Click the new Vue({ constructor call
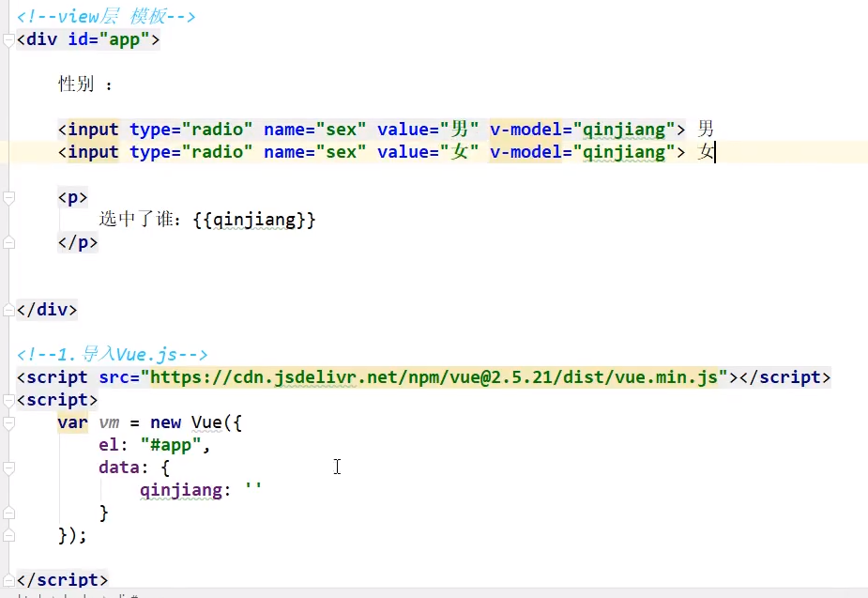Image resolution: width=868 pixels, height=598 pixels. (196, 422)
